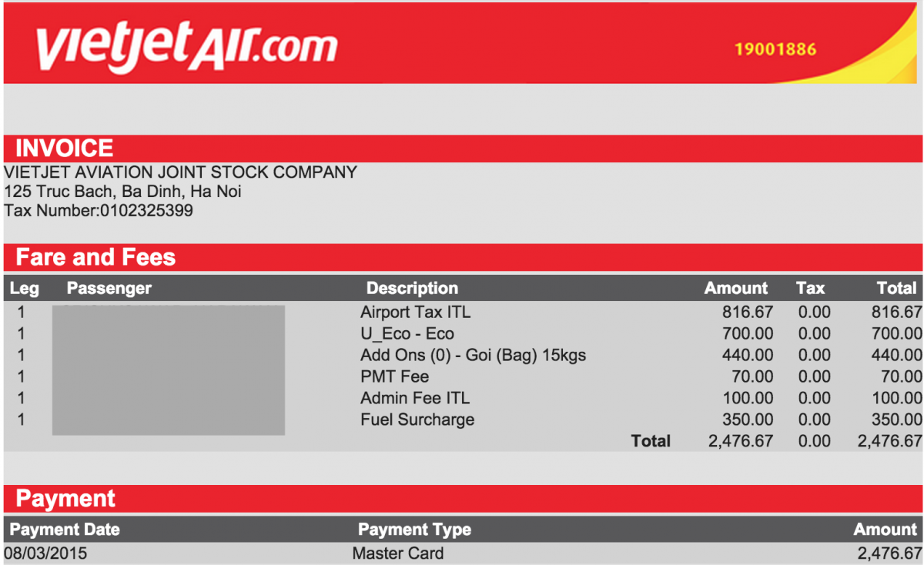
Task: Click the INVOICE section heading
Action: 65,148
